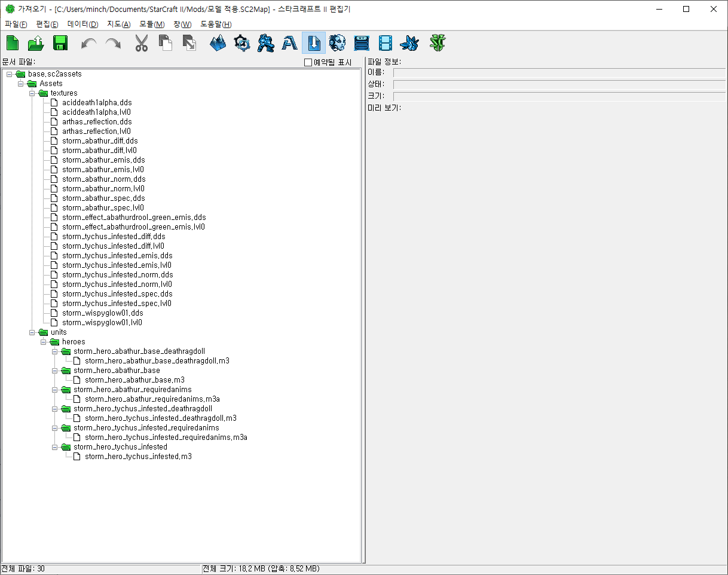Select storm_tychus_infested_emis.lvl0 file
This screenshot has height=575, width=728.
[x=117, y=265]
